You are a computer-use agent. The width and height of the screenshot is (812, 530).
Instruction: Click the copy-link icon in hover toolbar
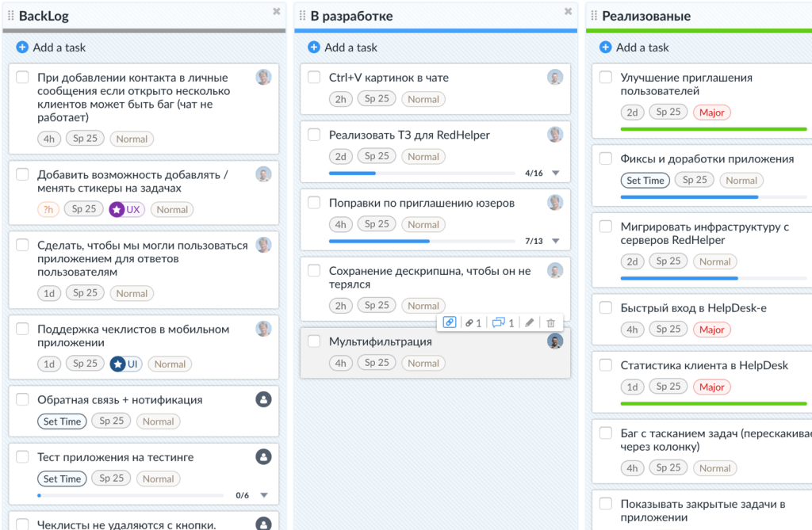click(449, 322)
